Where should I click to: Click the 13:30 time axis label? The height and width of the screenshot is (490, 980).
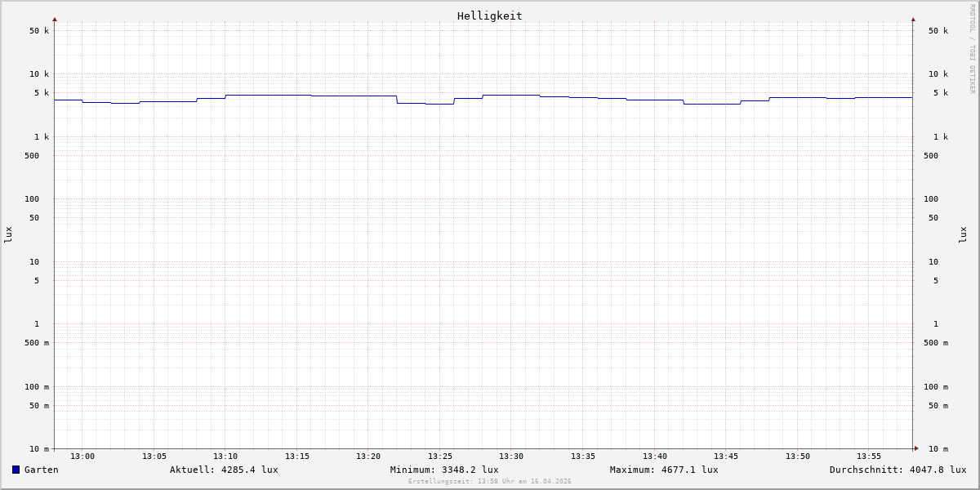pos(511,457)
